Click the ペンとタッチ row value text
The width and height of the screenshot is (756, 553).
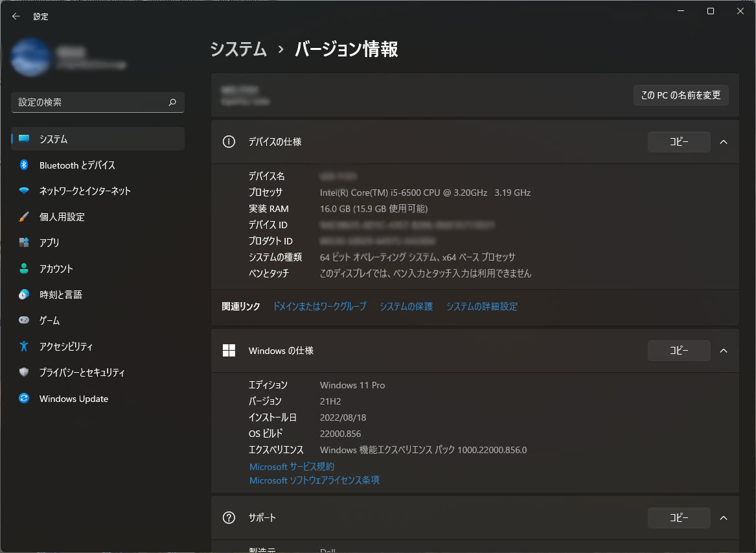425,274
